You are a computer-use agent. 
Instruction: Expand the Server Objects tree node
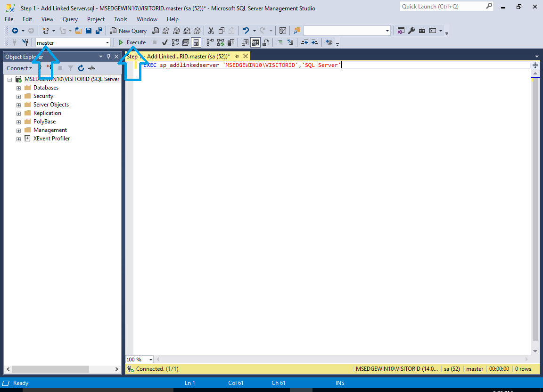point(18,105)
